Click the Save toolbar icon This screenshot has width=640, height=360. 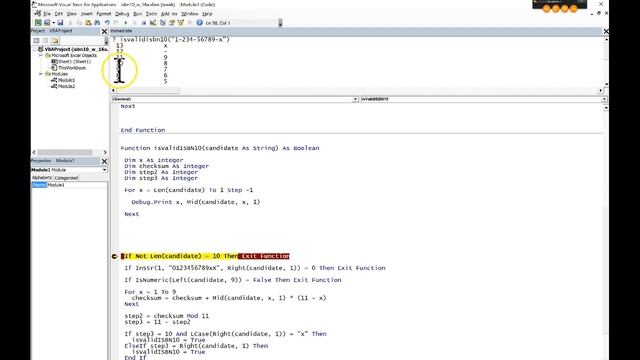click(60, 23)
